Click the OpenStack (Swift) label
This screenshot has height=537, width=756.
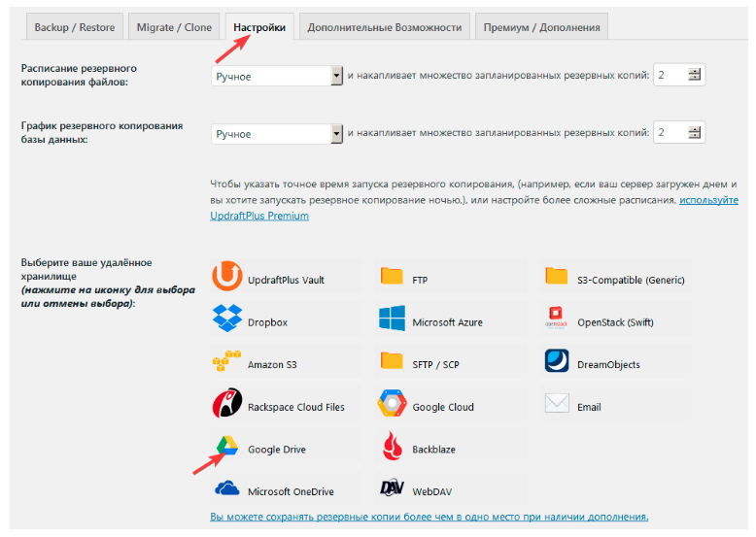click(x=615, y=322)
